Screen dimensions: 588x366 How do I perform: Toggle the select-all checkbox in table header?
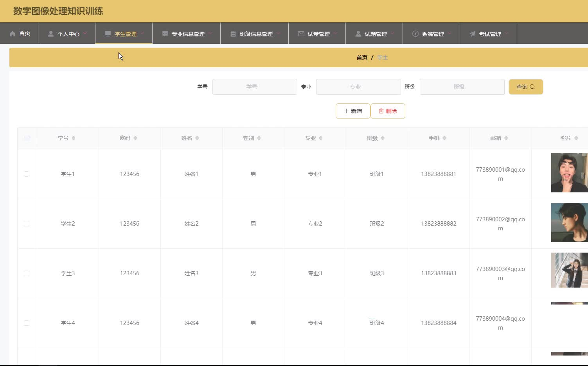(x=27, y=138)
